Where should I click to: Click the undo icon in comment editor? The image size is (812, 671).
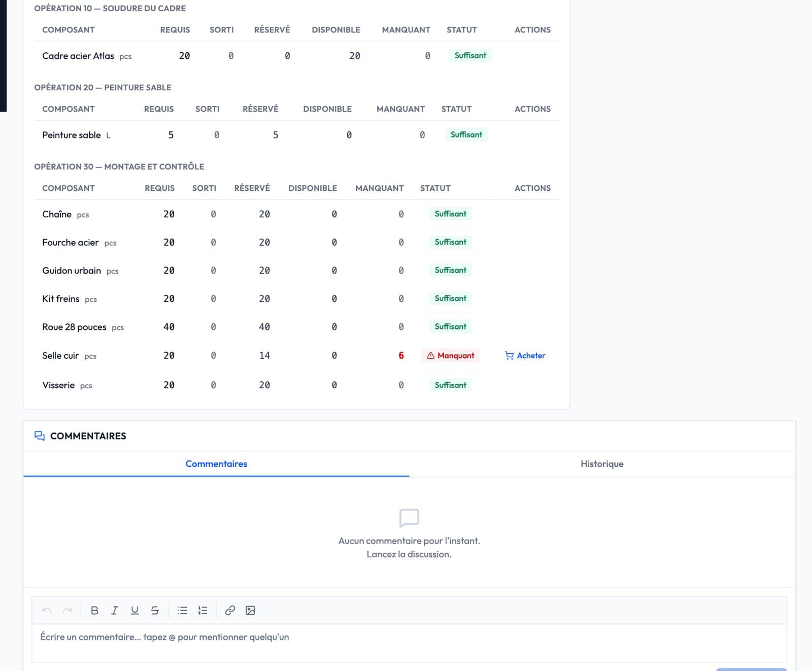47,611
